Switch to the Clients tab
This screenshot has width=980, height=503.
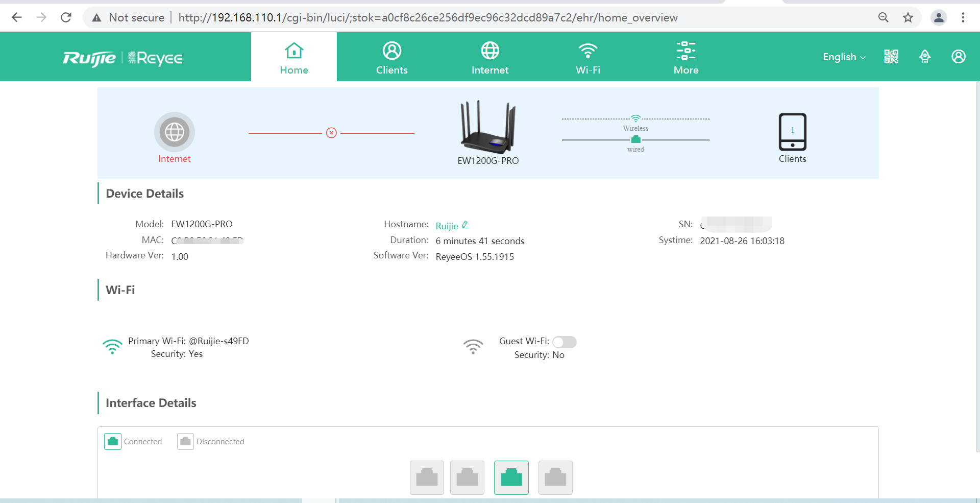[392, 57]
